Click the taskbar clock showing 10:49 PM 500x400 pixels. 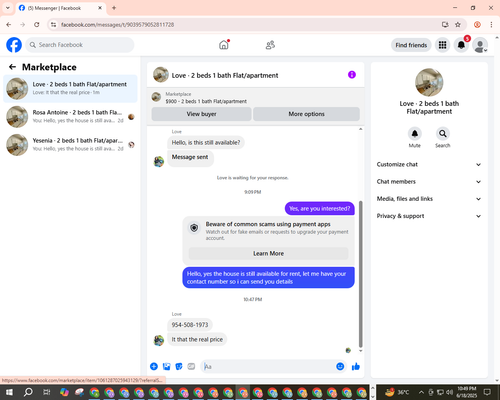467,392
